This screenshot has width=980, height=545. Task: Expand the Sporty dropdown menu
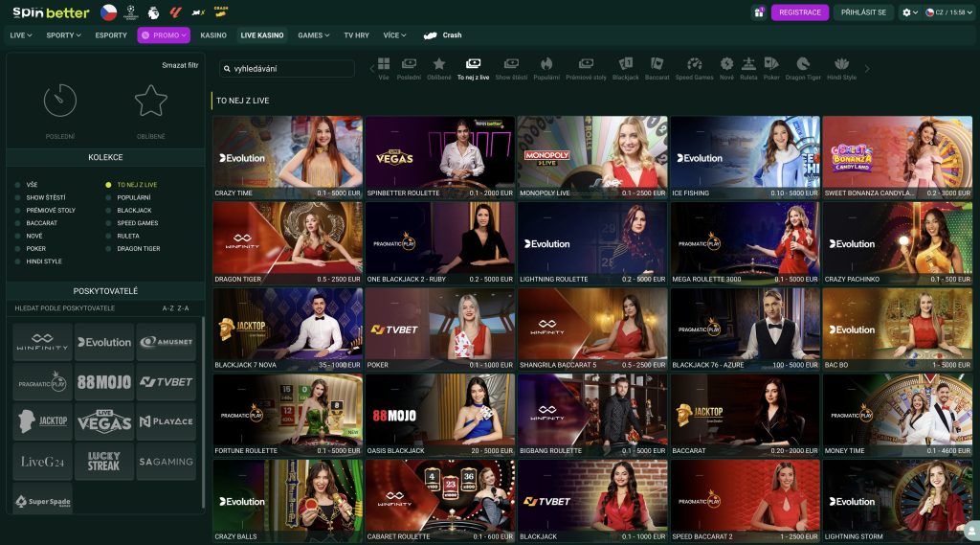click(62, 35)
